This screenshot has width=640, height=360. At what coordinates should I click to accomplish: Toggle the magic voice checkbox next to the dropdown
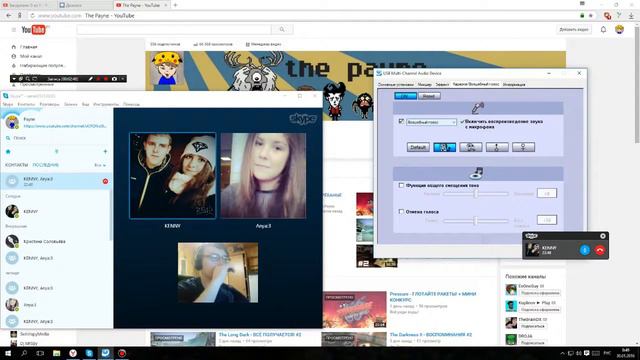[401, 122]
